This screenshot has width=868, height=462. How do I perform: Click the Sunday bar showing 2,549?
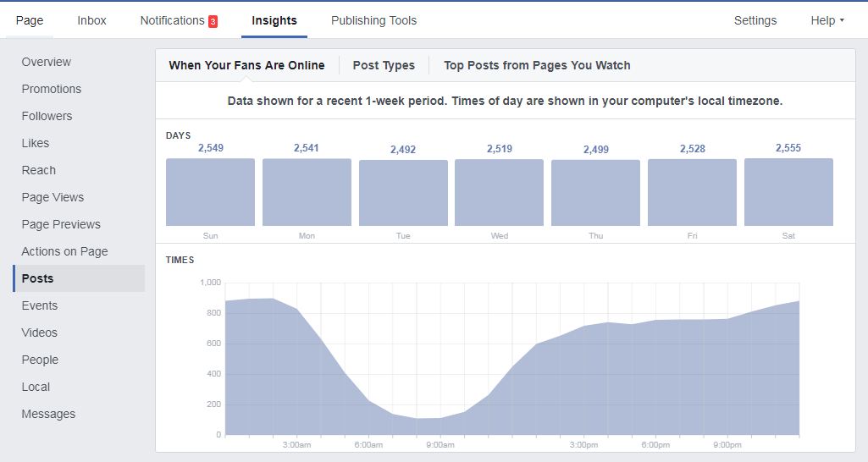(x=210, y=192)
